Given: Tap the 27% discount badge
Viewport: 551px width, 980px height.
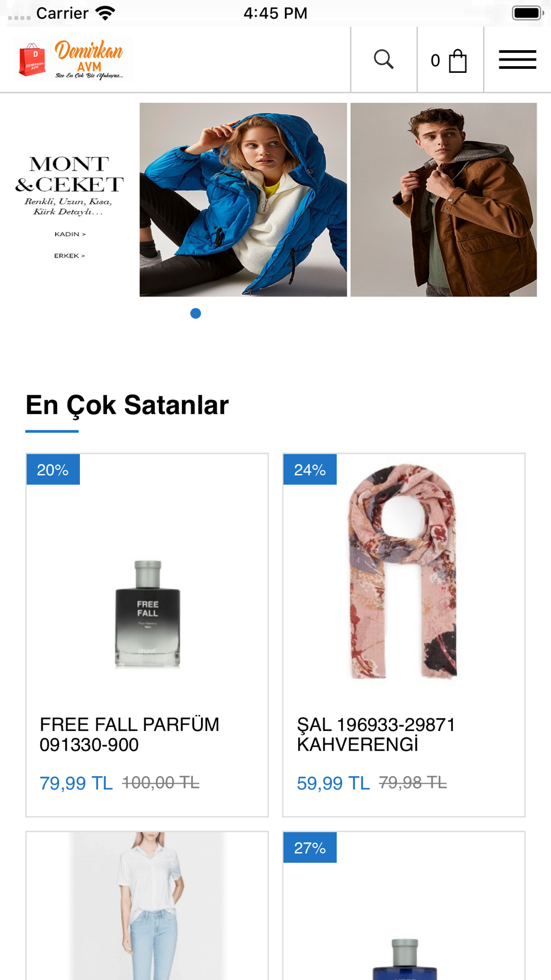Looking at the screenshot, I should [x=310, y=848].
